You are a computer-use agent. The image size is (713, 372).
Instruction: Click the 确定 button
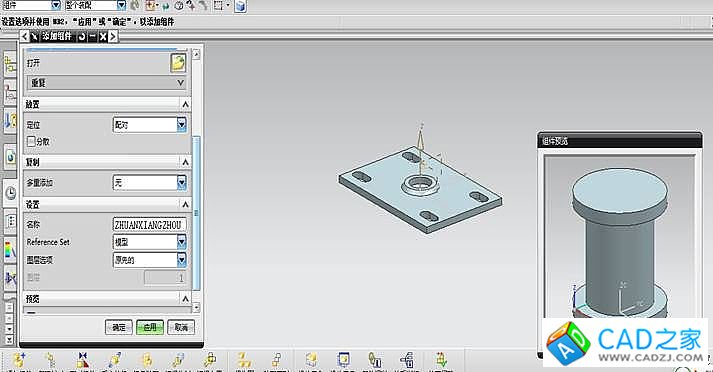[119, 327]
